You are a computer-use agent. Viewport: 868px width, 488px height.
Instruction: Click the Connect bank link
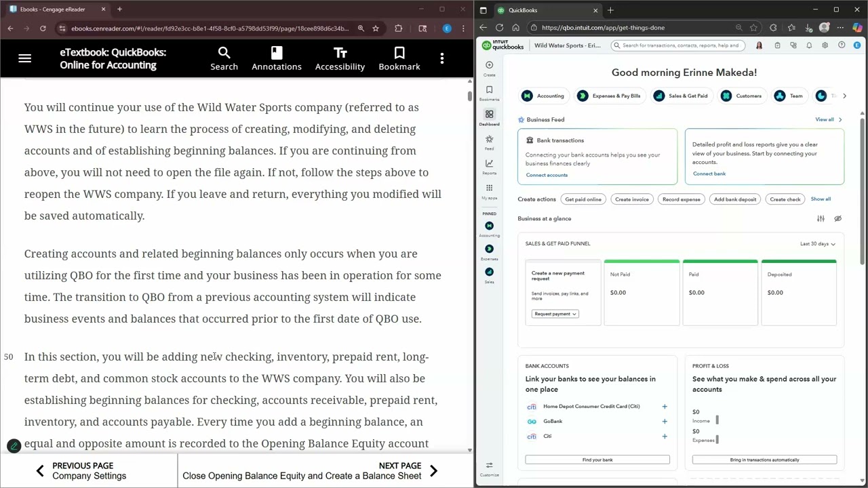point(709,174)
